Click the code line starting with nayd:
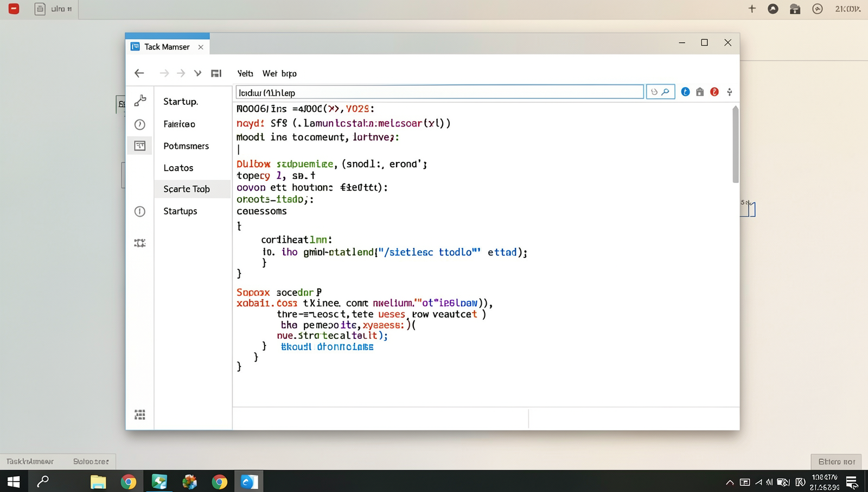Viewport: 868px width, 492px height. pos(343,123)
